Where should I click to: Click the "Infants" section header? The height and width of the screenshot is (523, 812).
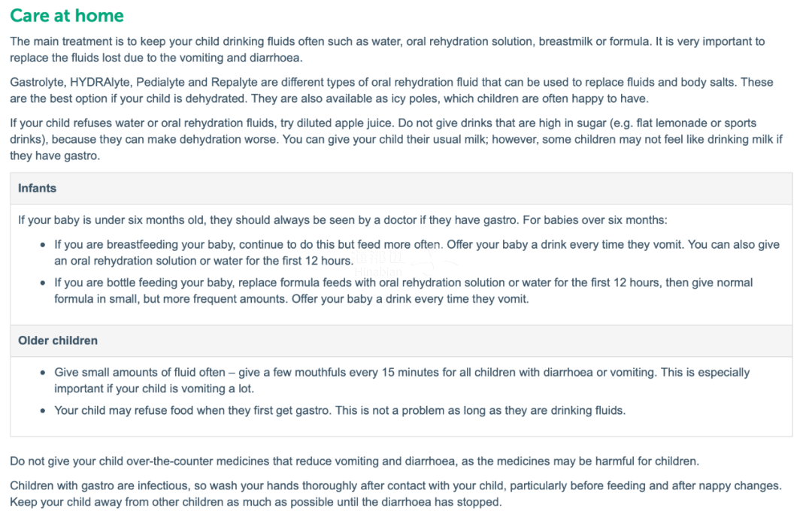(x=38, y=189)
